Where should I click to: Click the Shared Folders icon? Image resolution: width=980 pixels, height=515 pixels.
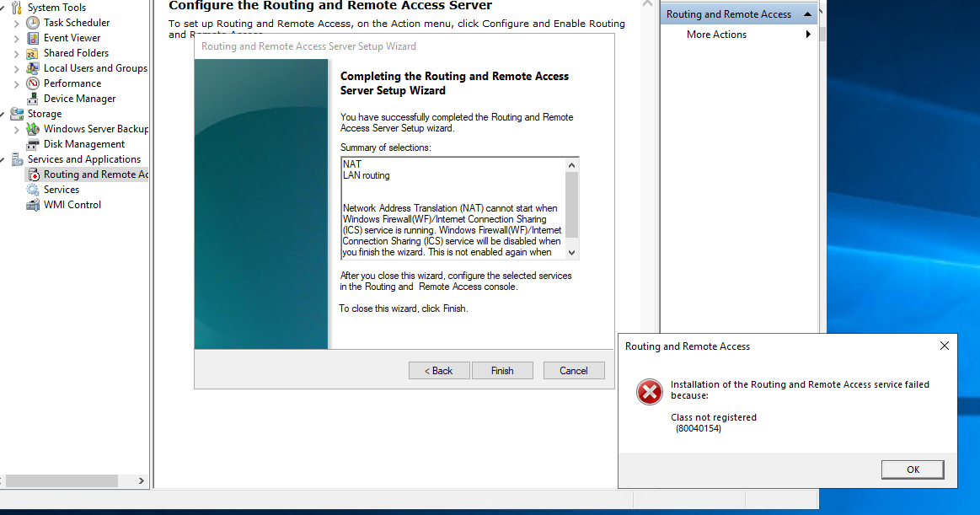33,53
